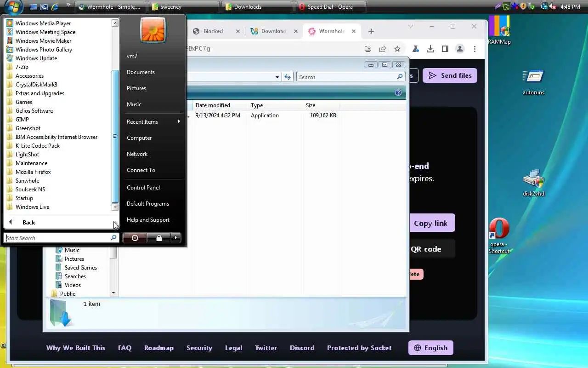Click the Start orb

[x=14, y=6]
